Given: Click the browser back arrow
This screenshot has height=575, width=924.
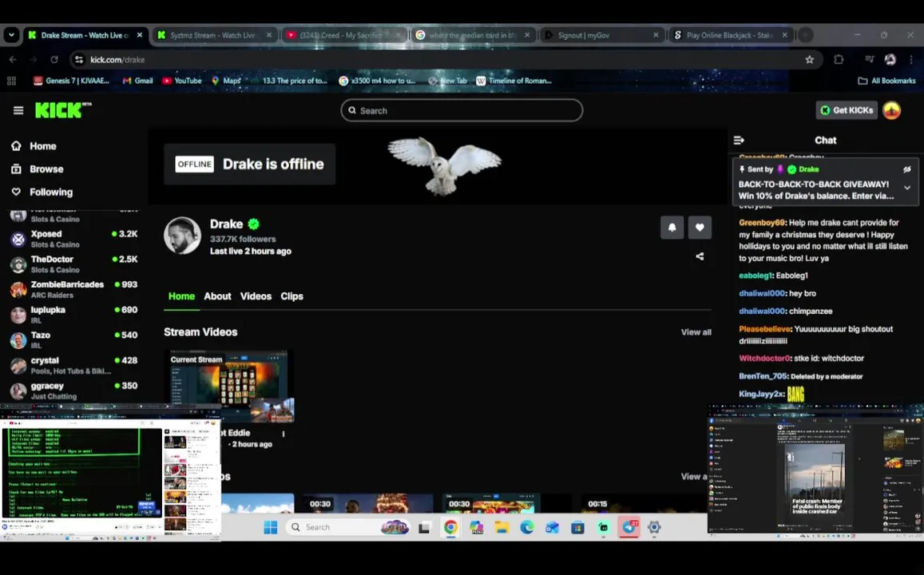Looking at the screenshot, I should click(x=13, y=60).
